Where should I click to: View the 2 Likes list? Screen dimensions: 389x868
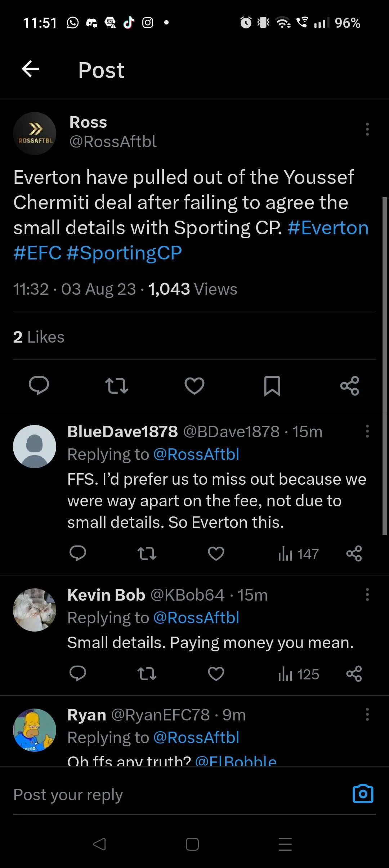point(39,337)
